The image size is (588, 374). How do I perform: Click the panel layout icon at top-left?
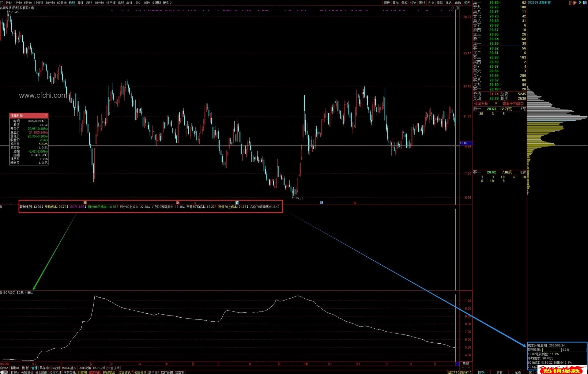tap(2, 3)
